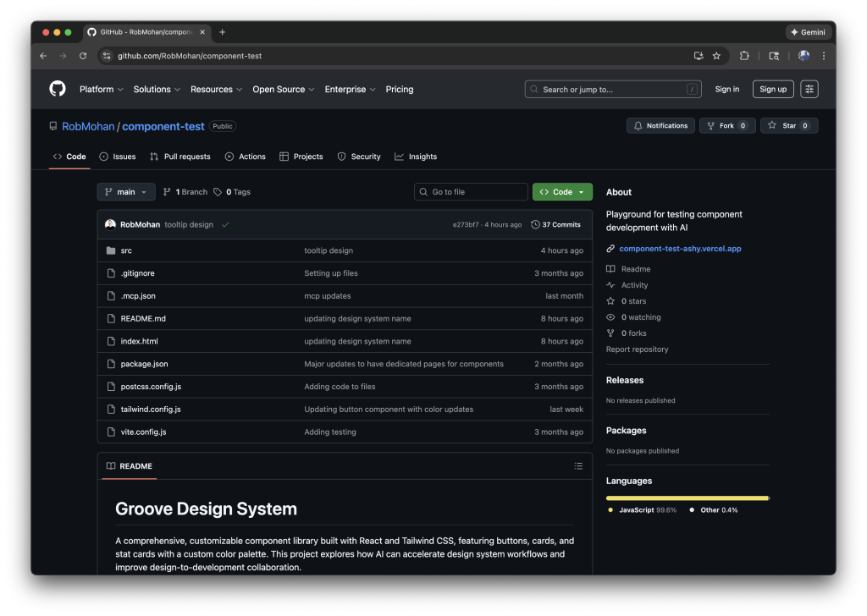Screen dimensions: 867x616
Task: Click the yellow JavaScript language bar
Action: [x=687, y=498]
